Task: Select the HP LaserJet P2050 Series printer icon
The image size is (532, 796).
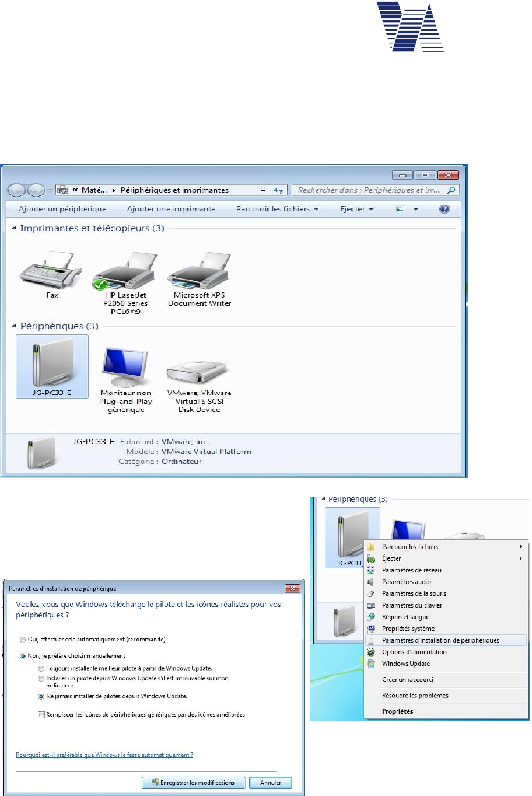Action: click(x=125, y=271)
